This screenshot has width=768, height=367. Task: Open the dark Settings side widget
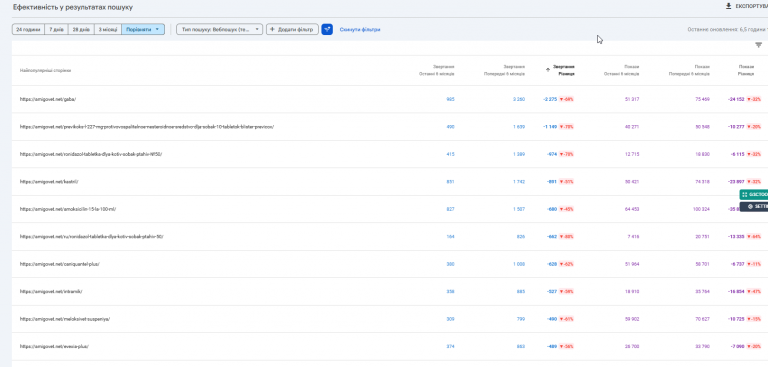754,207
